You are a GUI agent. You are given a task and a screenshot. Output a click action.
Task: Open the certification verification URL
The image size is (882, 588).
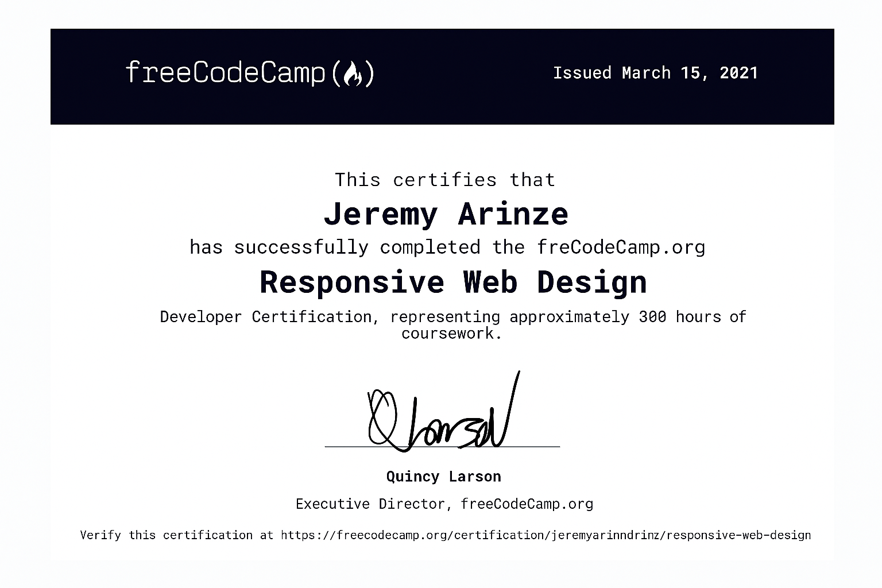click(546, 535)
